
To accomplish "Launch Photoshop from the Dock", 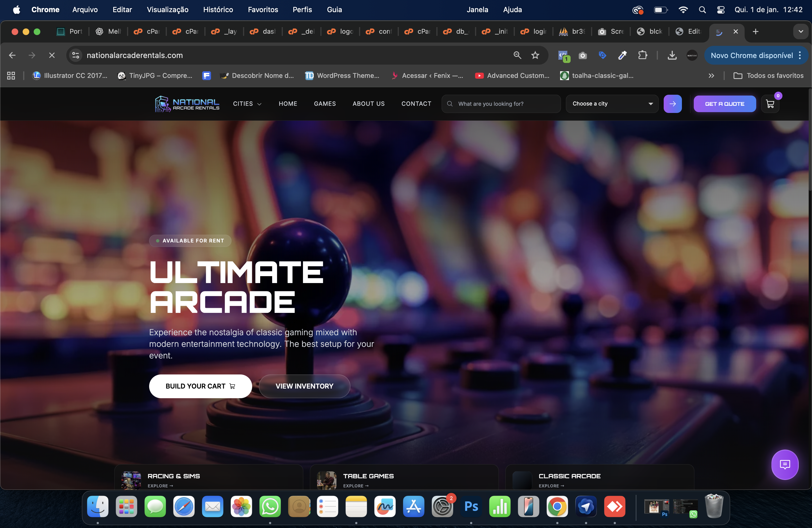I will [x=471, y=507].
